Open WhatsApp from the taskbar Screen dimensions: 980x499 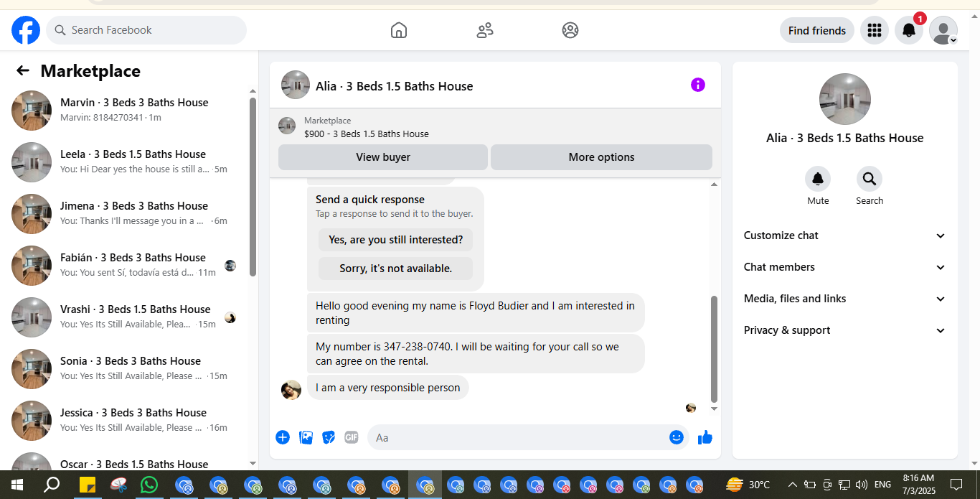[x=149, y=485]
